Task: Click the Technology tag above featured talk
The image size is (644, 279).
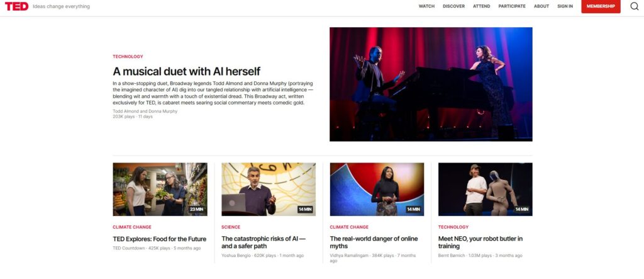Action: click(x=128, y=57)
